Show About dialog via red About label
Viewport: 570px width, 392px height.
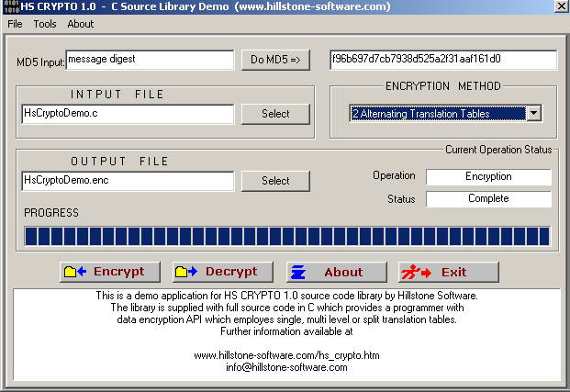pyautogui.click(x=343, y=273)
